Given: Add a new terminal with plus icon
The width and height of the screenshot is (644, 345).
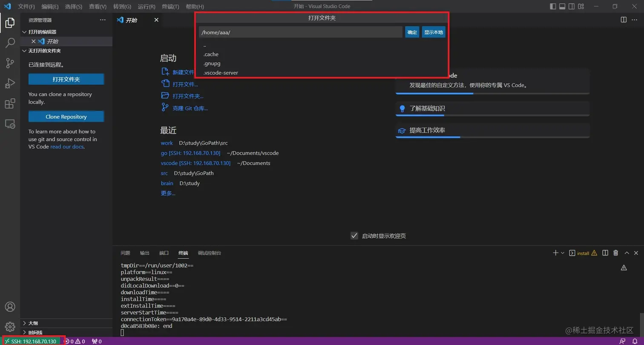Looking at the screenshot, I should pos(555,253).
